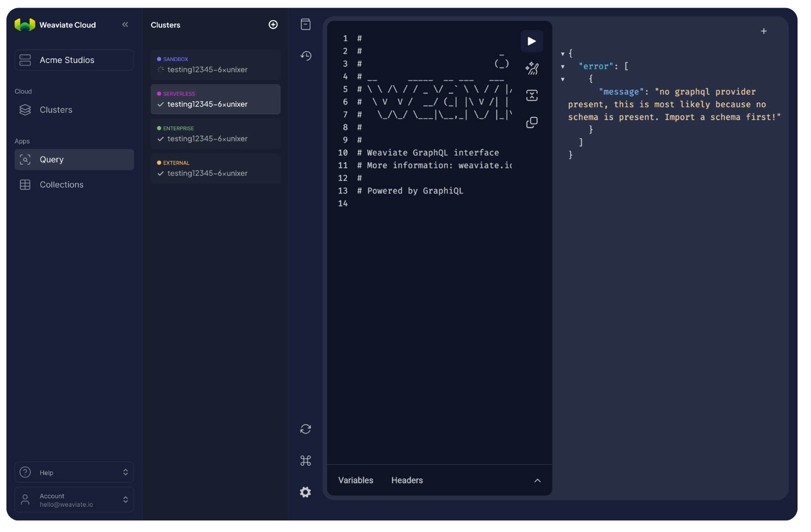The width and height of the screenshot is (811, 532).
Task: Prettify the query with magic wand
Action: click(532, 68)
